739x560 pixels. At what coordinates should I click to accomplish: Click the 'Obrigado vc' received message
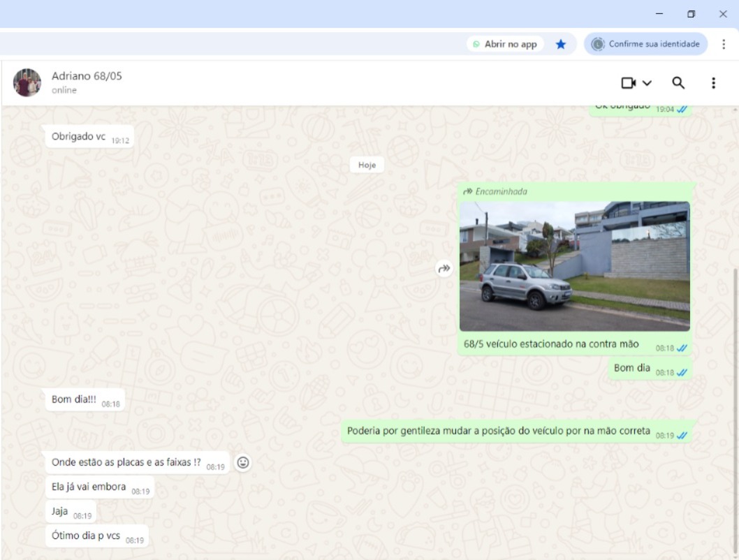78,137
